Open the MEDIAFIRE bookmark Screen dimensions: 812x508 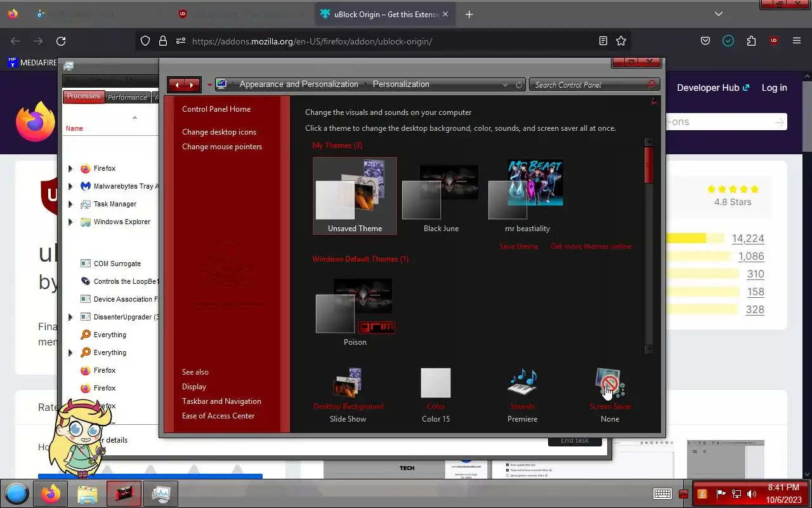[32, 63]
